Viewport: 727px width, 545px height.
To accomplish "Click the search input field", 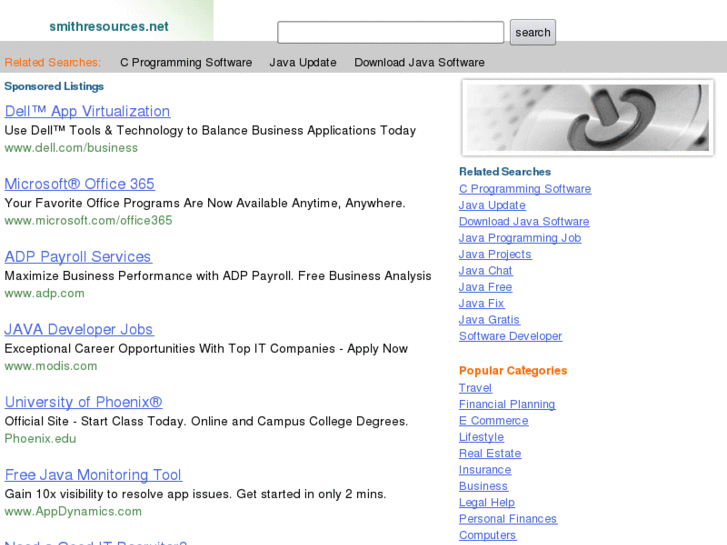I will click(390, 32).
